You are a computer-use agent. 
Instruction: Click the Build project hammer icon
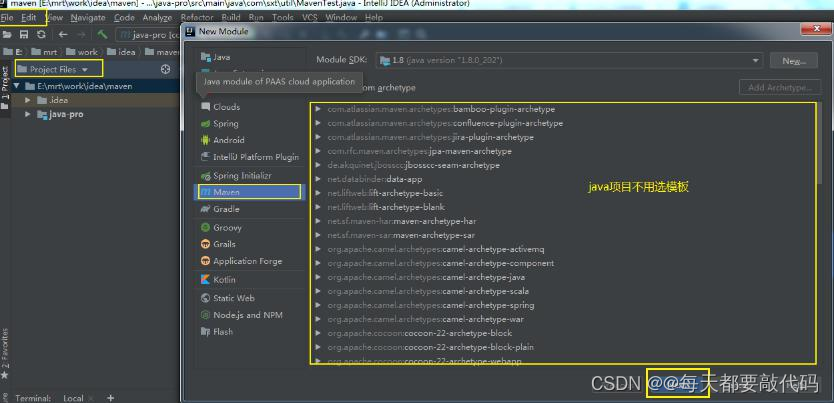click(103, 35)
